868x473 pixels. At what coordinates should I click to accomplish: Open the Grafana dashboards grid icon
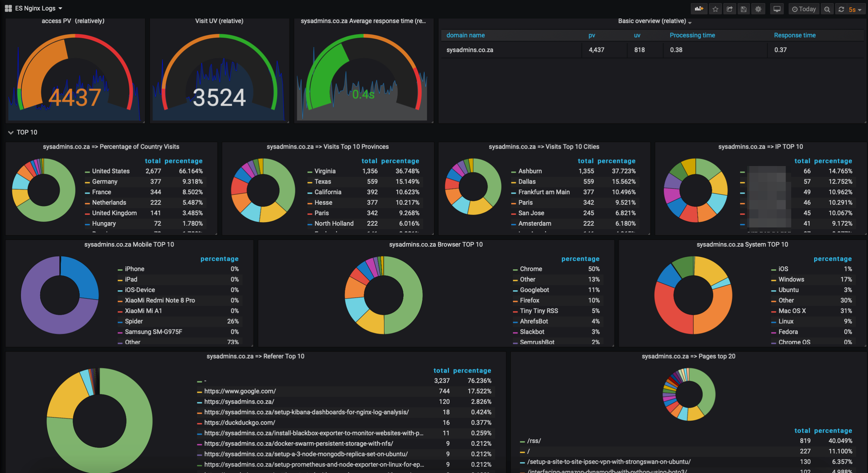coord(8,8)
